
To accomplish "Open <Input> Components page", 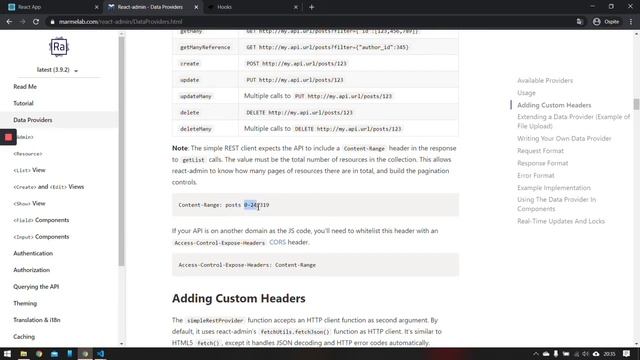I will 41,237.
